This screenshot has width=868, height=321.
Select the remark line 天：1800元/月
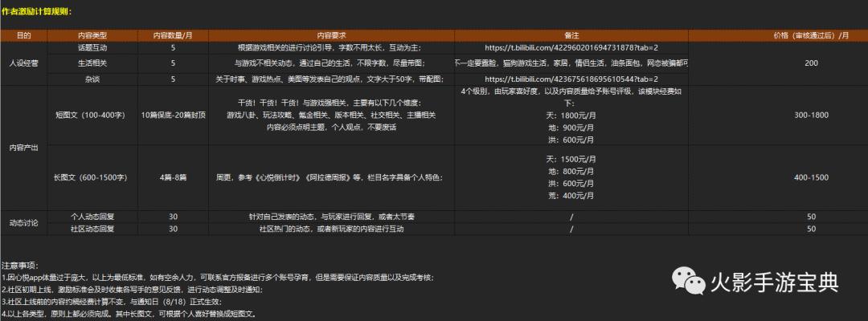pyautogui.click(x=571, y=116)
